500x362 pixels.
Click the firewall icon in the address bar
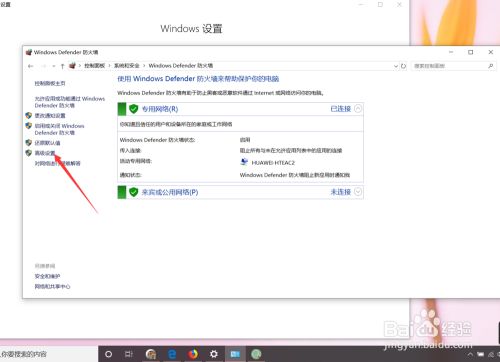[72, 66]
